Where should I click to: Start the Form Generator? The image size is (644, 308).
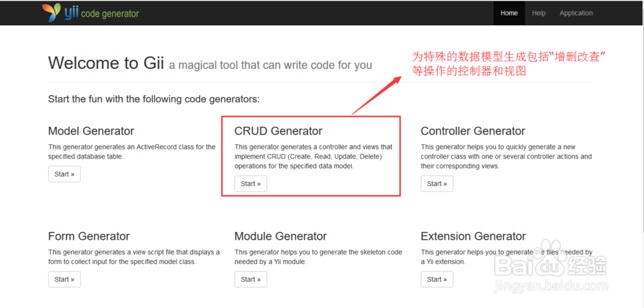click(x=64, y=279)
